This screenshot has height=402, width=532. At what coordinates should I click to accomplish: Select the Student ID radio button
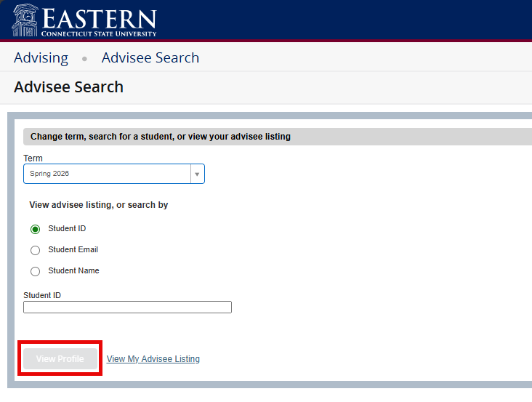pos(35,229)
